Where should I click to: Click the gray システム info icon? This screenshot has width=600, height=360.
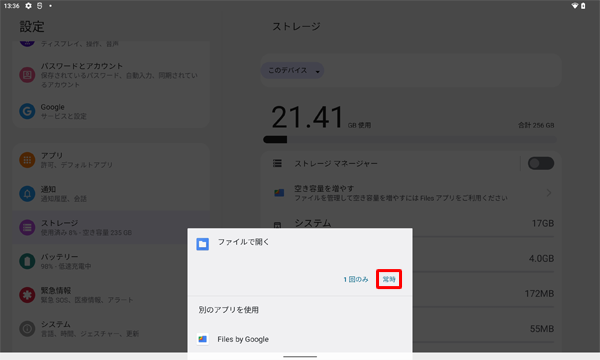pyautogui.click(x=27, y=328)
